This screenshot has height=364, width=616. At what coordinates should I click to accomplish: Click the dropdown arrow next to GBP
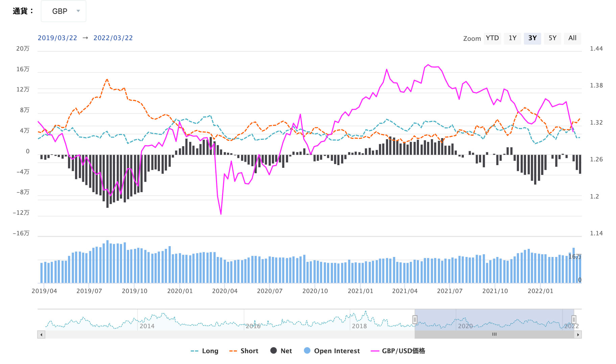(x=78, y=11)
